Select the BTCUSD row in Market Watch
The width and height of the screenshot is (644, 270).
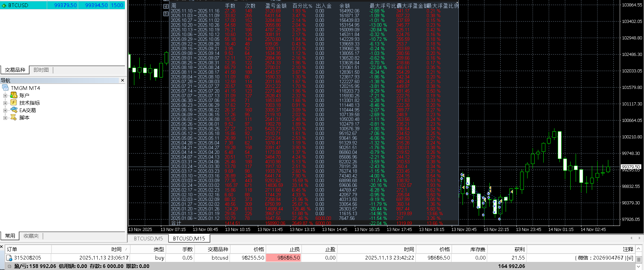[x=63, y=5]
